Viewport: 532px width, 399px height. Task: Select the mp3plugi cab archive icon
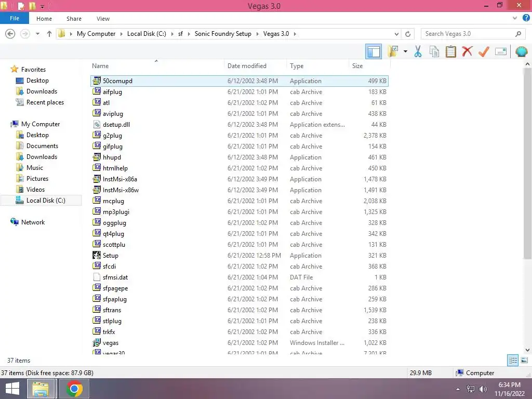pos(97,212)
